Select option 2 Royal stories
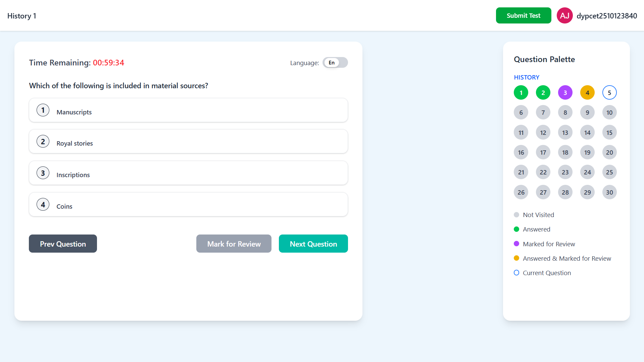This screenshot has width=644, height=362. pos(188,142)
